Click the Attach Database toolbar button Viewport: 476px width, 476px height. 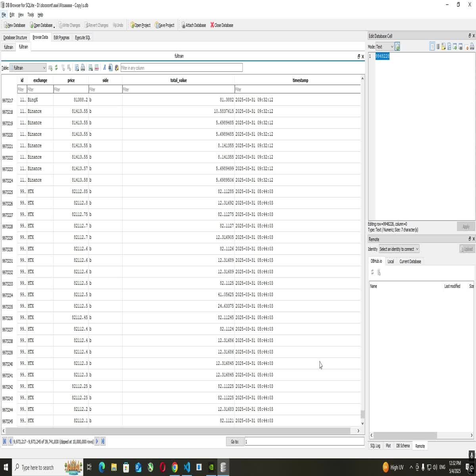tap(194, 25)
